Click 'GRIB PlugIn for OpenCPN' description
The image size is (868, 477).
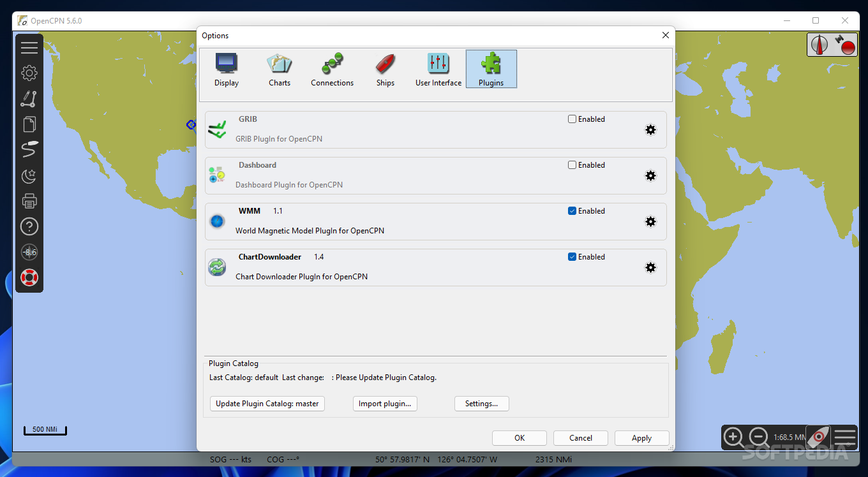point(279,139)
